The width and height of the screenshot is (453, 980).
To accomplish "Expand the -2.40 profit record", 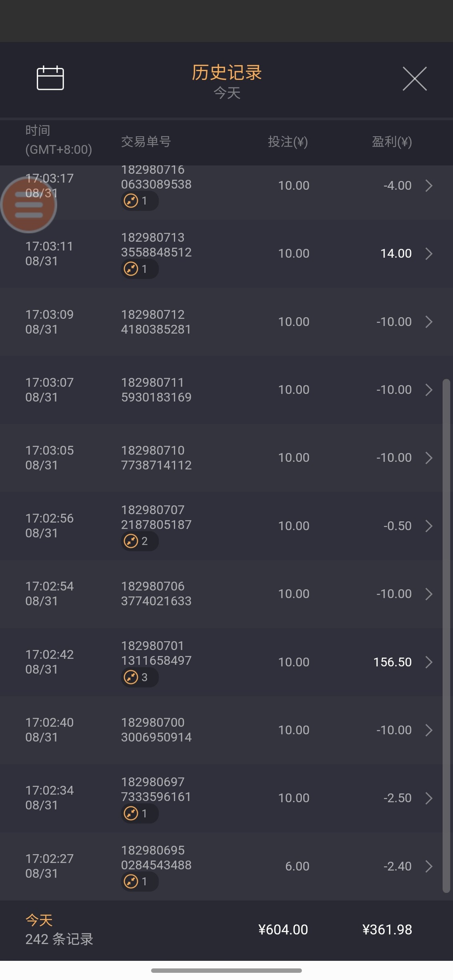I will (x=429, y=866).
